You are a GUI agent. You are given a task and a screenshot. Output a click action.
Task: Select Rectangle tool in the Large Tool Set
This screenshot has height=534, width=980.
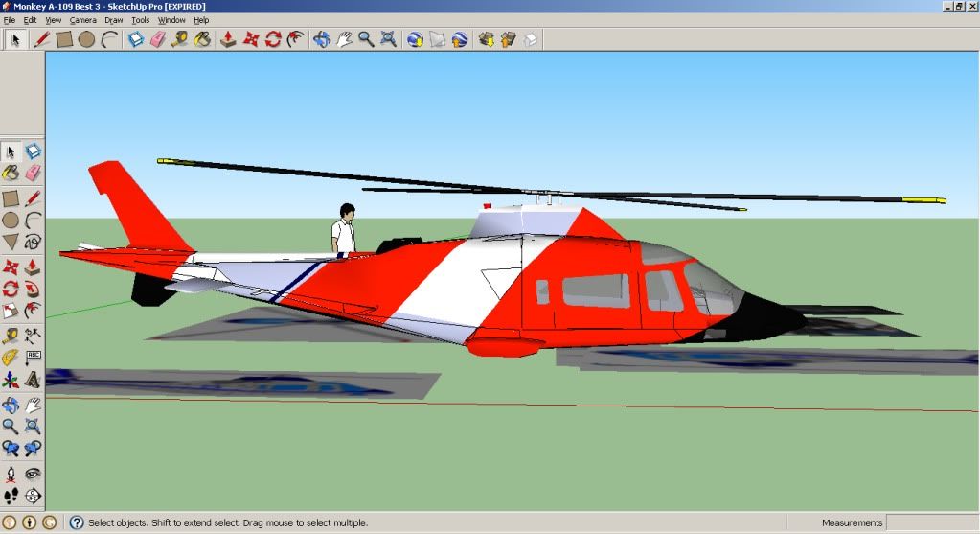11,198
